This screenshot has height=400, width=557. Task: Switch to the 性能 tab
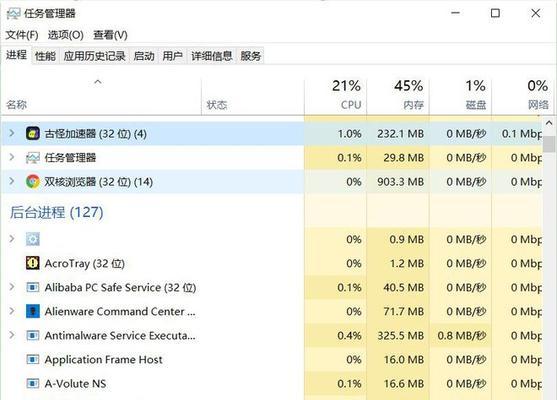point(45,56)
